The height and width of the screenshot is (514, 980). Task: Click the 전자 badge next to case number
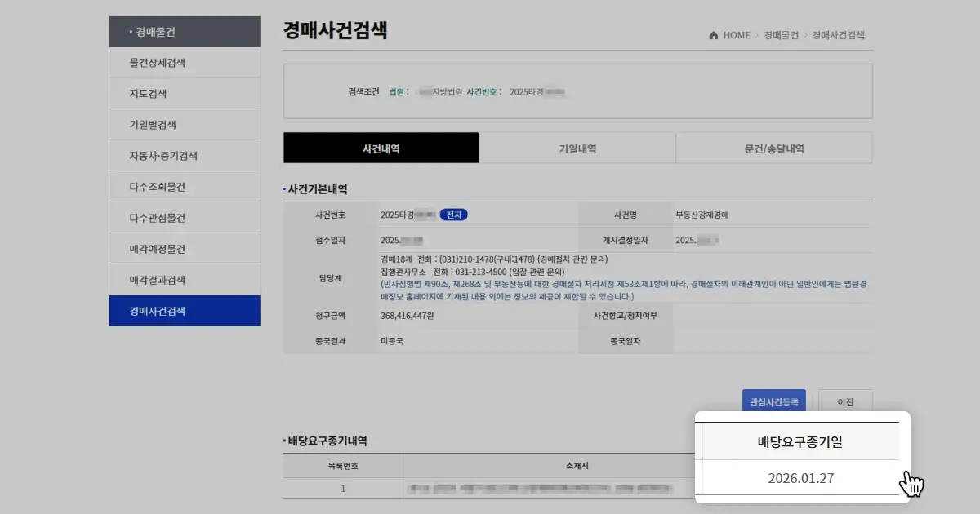pyautogui.click(x=454, y=215)
